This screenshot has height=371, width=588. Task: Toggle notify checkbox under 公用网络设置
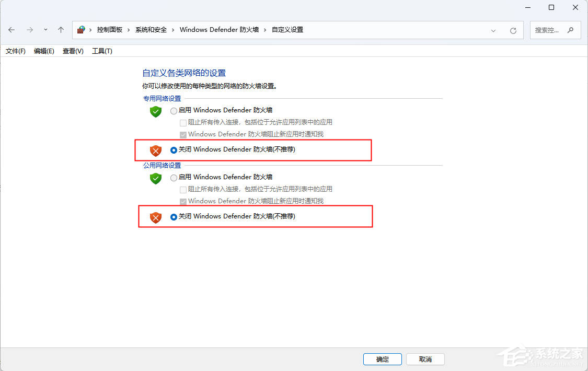coord(183,202)
